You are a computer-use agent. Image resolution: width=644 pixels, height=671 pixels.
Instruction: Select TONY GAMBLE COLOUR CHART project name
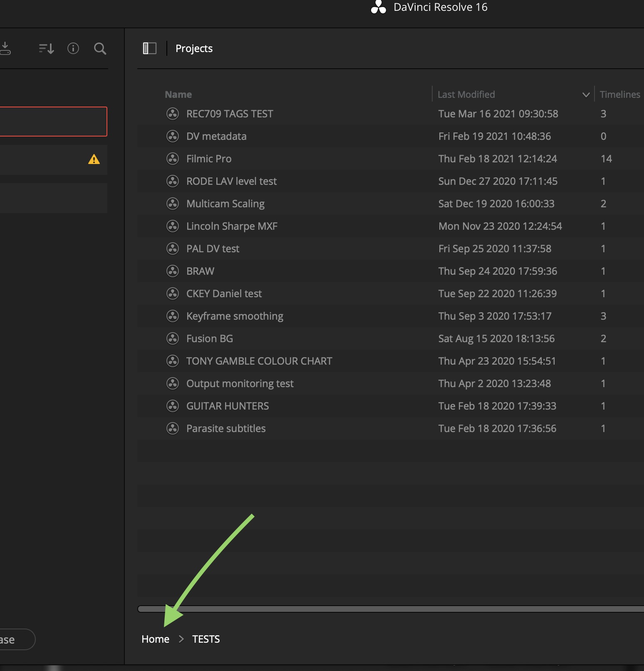(259, 361)
